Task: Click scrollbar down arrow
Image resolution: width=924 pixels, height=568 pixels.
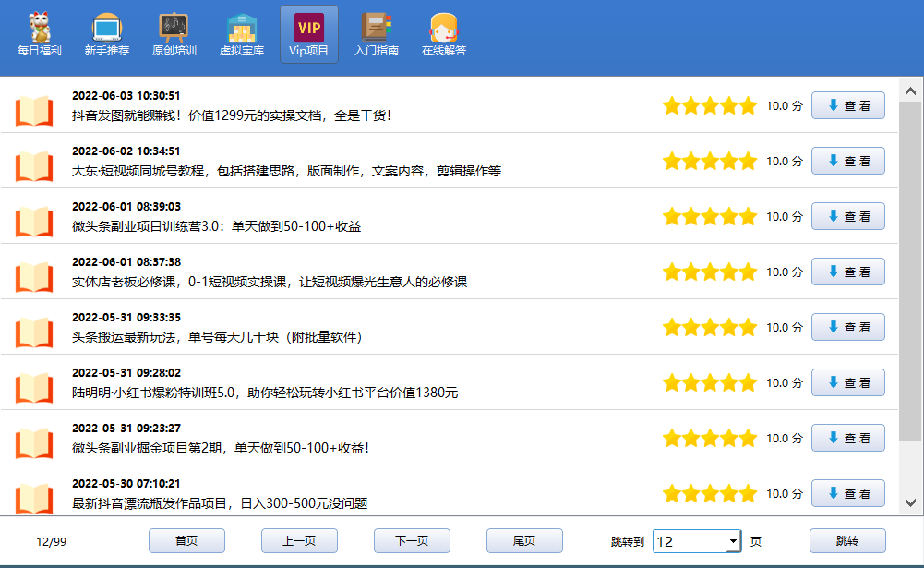Action: coord(910,503)
